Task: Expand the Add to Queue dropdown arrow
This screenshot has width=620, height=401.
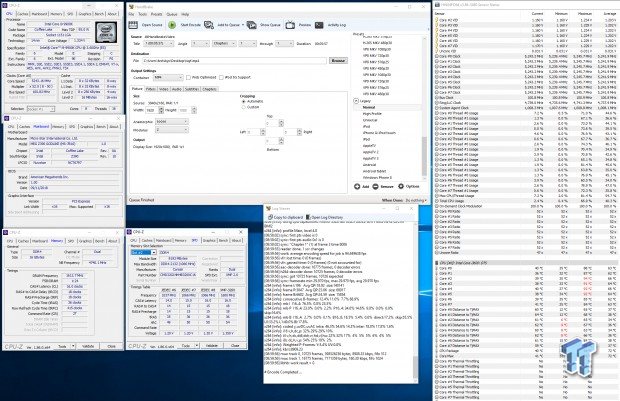Action: 243,25
